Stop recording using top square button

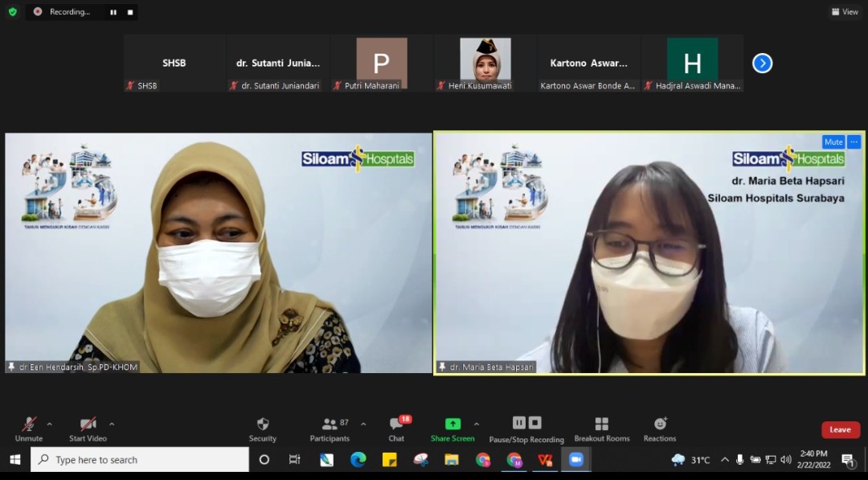[x=130, y=12]
